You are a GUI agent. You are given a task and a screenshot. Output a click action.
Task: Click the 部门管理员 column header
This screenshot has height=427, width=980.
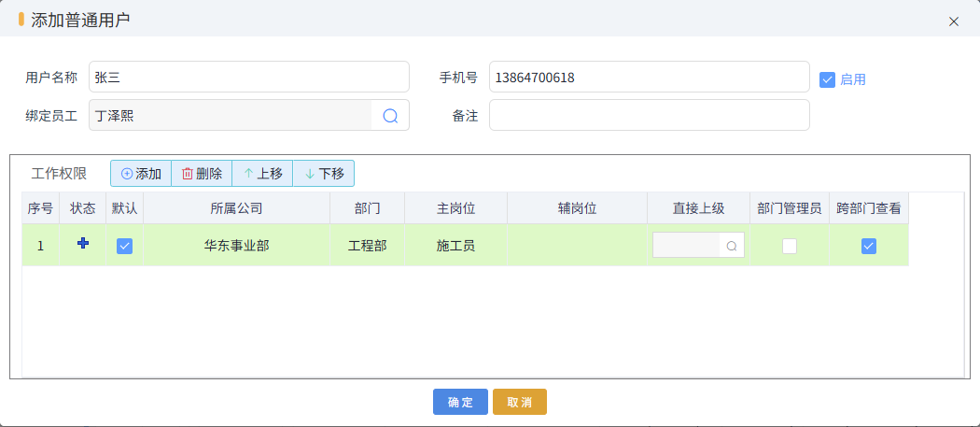coord(790,208)
